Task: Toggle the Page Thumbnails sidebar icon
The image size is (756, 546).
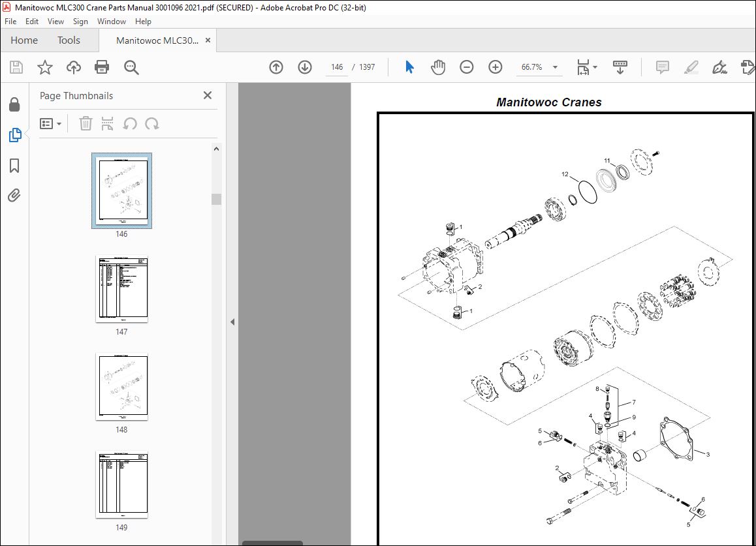Action: pos(15,135)
